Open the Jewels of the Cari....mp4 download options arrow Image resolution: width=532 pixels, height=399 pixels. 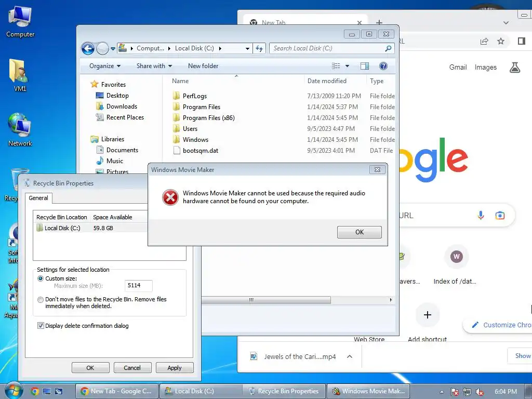[x=350, y=356]
